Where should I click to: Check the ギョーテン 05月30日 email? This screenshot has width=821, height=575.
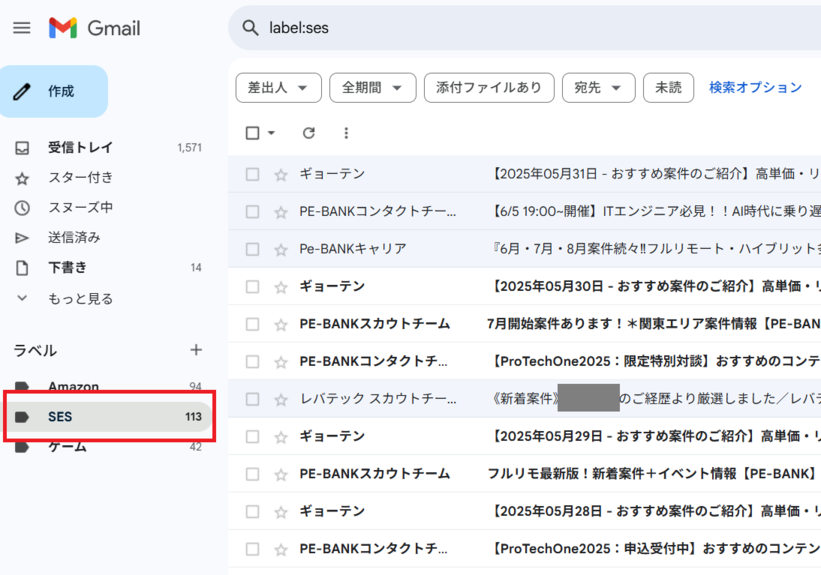tap(252, 286)
